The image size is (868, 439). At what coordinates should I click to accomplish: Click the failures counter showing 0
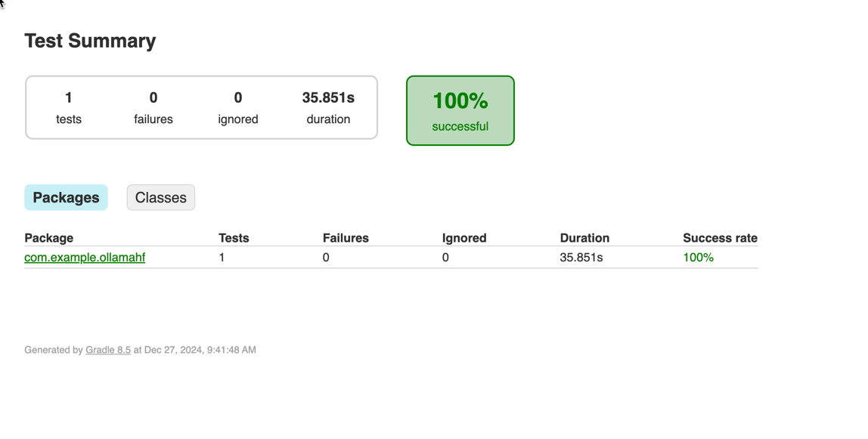coord(153,97)
